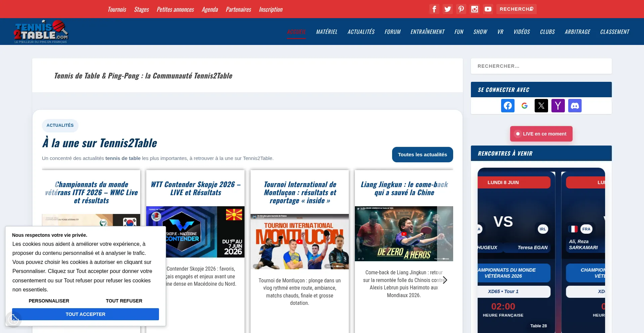Sign in with the Google login icon
The image size is (644, 333).
525,106
